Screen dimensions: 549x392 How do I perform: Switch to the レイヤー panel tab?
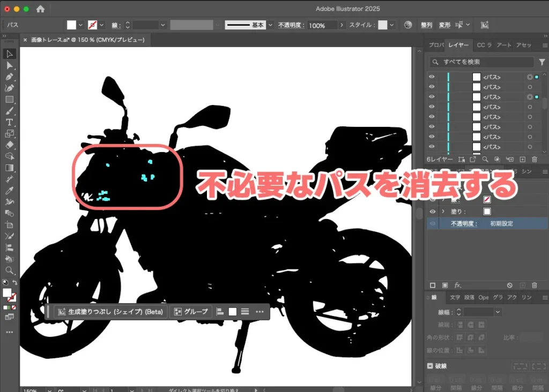(x=458, y=45)
